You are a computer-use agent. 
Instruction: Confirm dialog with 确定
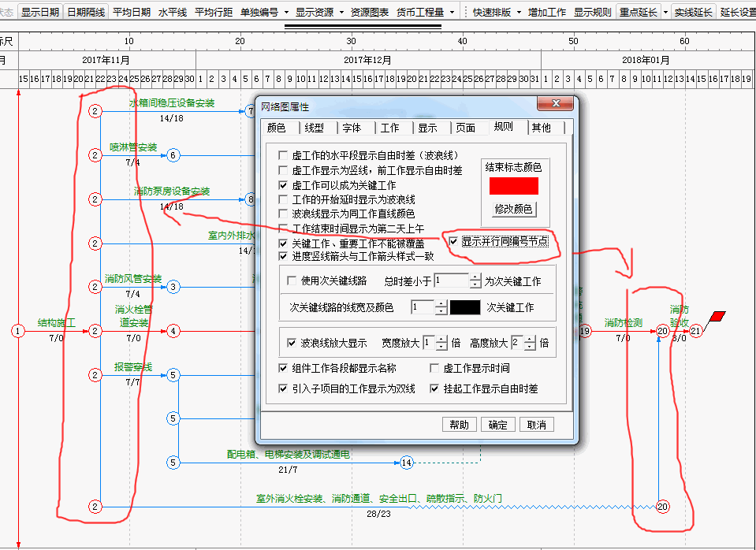[x=497, y=425]
